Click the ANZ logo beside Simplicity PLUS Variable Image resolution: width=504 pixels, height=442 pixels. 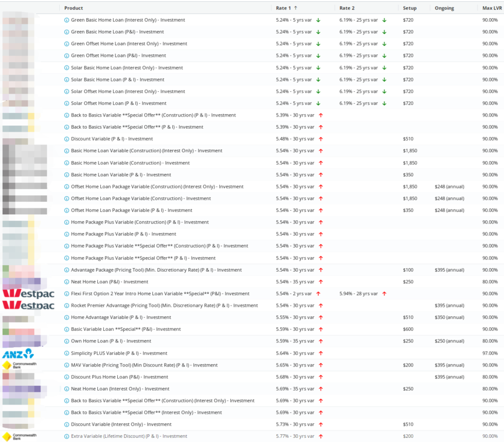(x=18, y=354)
